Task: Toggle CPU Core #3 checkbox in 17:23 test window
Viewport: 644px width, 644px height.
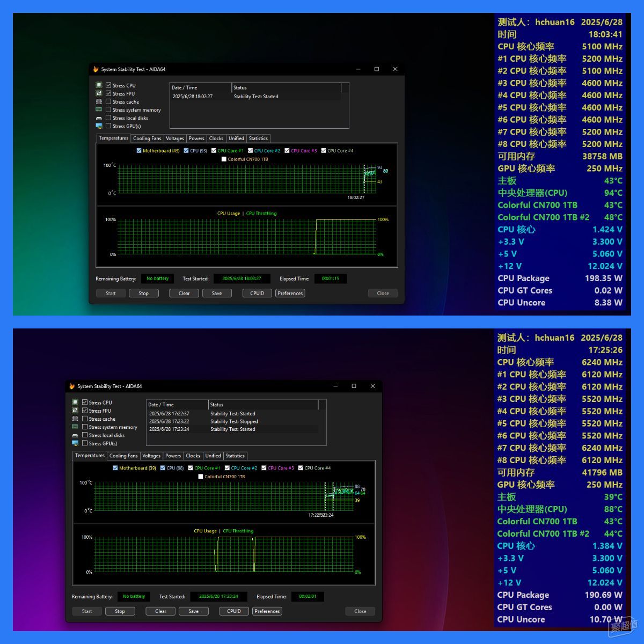Action: [x=264, y=468]
